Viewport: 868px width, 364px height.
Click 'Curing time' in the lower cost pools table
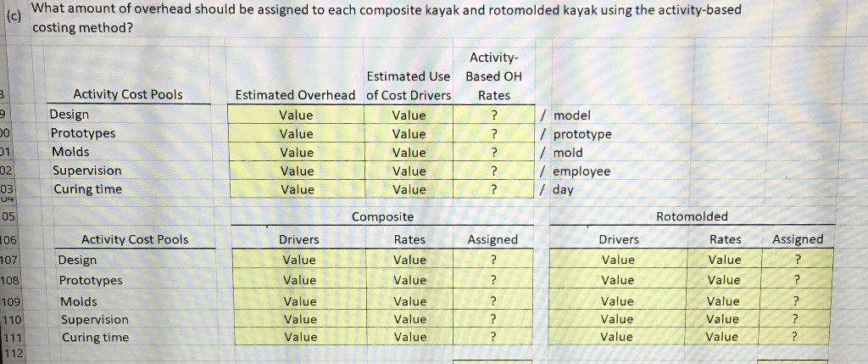point(95,337)
